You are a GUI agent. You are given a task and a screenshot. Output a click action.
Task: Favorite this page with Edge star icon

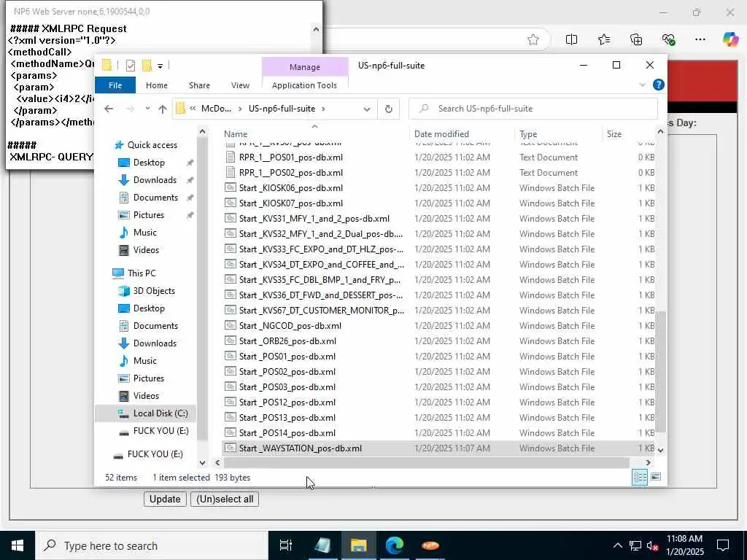533,39
